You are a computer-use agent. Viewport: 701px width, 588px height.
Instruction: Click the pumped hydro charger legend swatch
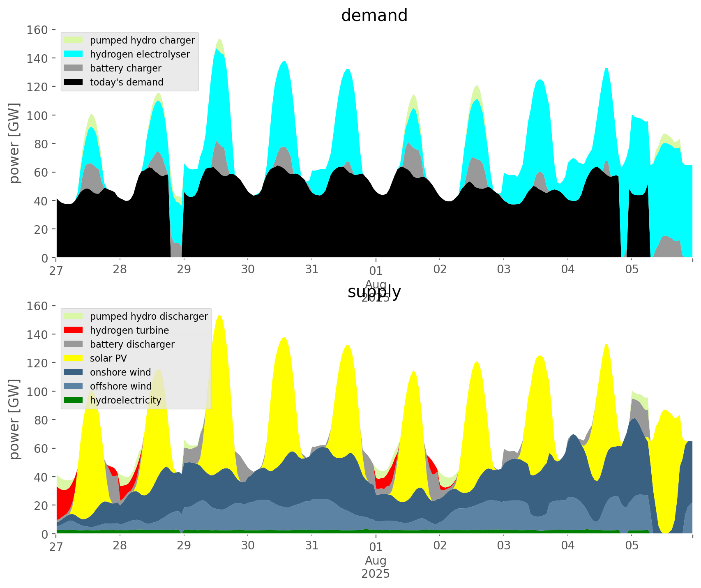coord(74,40)
